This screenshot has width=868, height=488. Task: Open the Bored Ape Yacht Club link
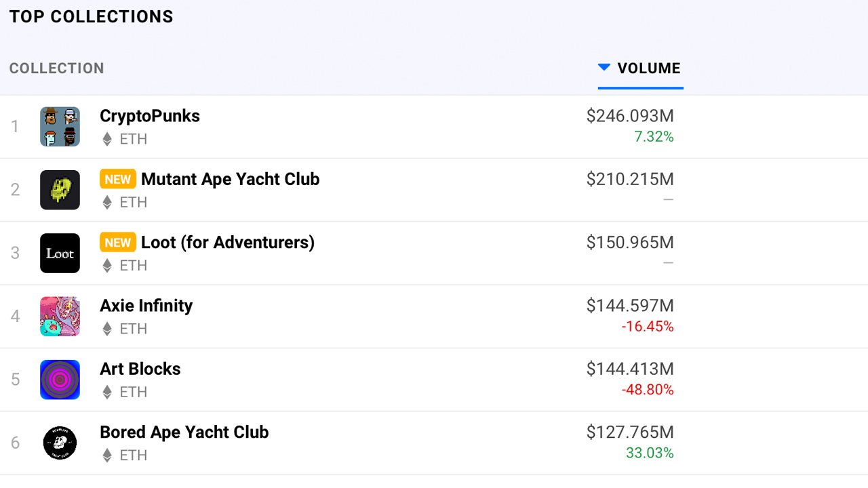[184, 432]
